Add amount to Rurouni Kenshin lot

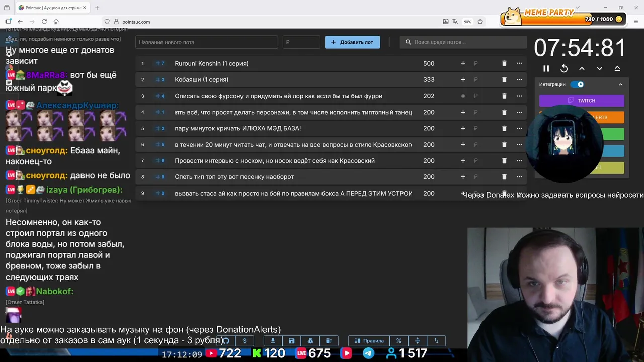click(463, 63)
